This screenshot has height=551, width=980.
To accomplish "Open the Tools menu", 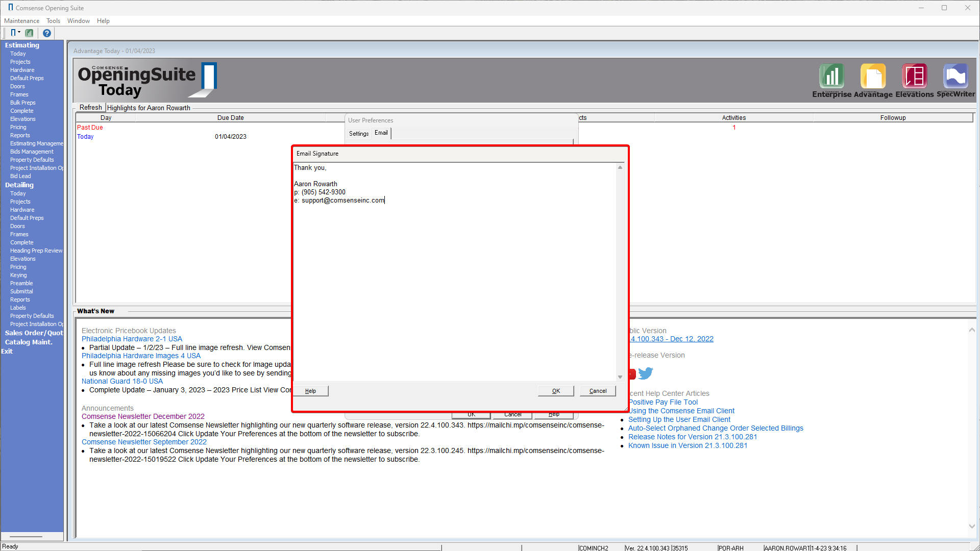I will tap(53, 21).
